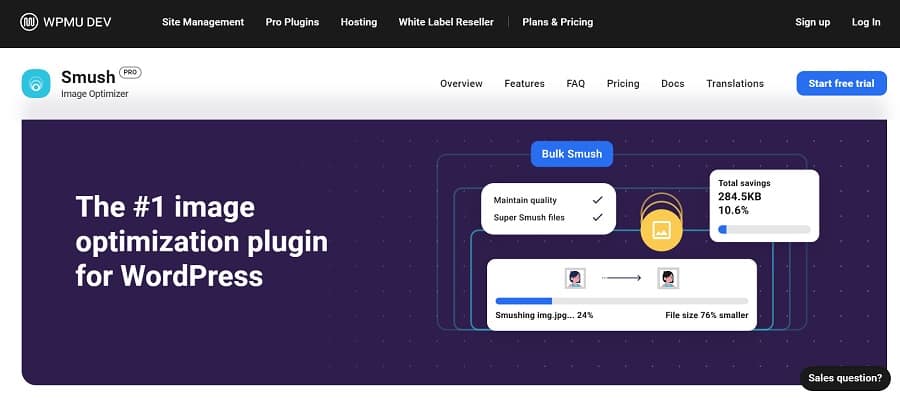Open the Sales question chat bubble
Viewport: 900px width, 403px height.
(845, 378)
